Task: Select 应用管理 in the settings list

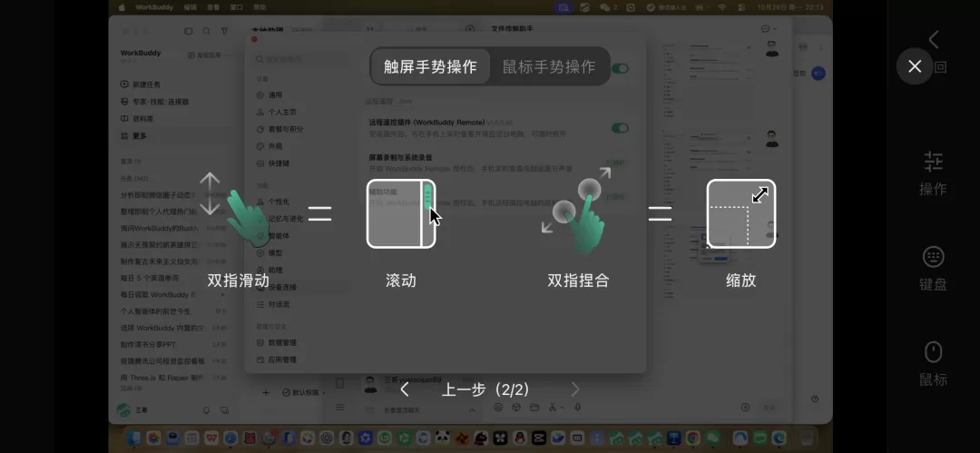Action: click(x=276, y=359)
